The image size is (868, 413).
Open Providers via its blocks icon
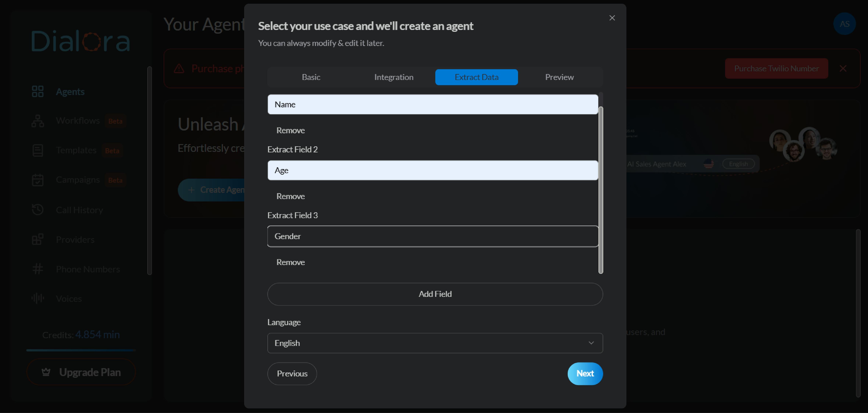[x=38, y=239]
